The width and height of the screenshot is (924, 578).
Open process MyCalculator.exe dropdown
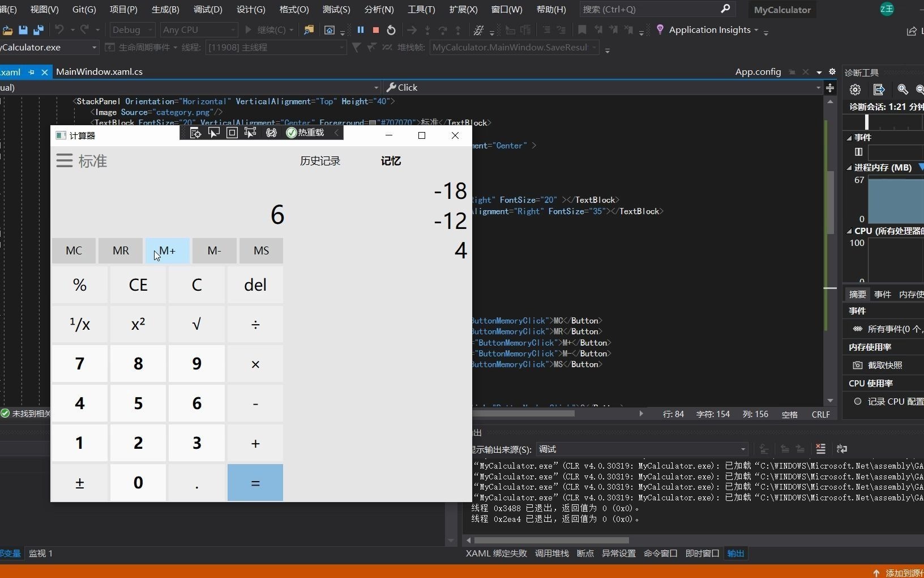49,48
